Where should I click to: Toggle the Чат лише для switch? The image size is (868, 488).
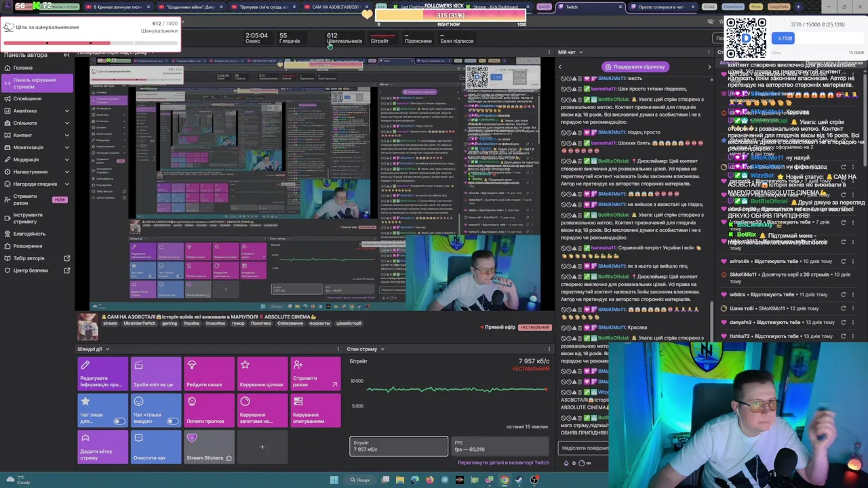(119, 421)
